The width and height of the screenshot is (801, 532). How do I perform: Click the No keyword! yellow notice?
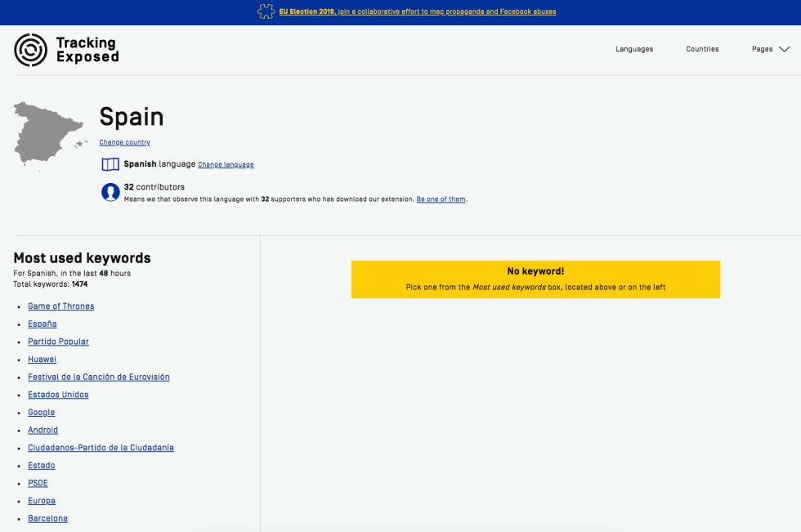point(535,279)
